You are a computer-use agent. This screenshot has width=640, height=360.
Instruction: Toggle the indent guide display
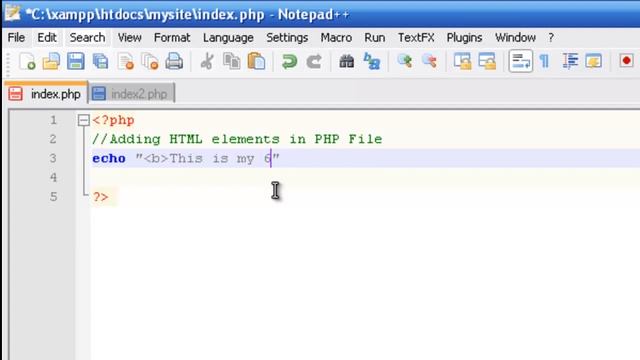pyautogui.click(x=570, y=62)
